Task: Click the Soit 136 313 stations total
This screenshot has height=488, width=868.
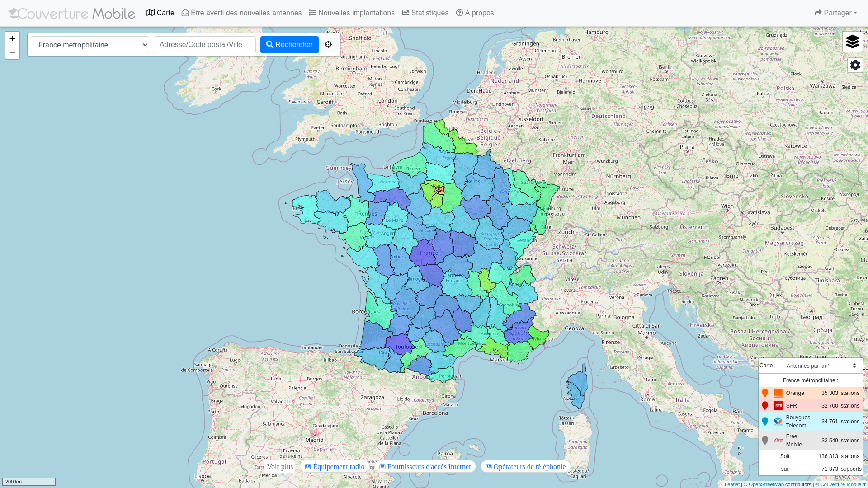Action: coord(811,456)
